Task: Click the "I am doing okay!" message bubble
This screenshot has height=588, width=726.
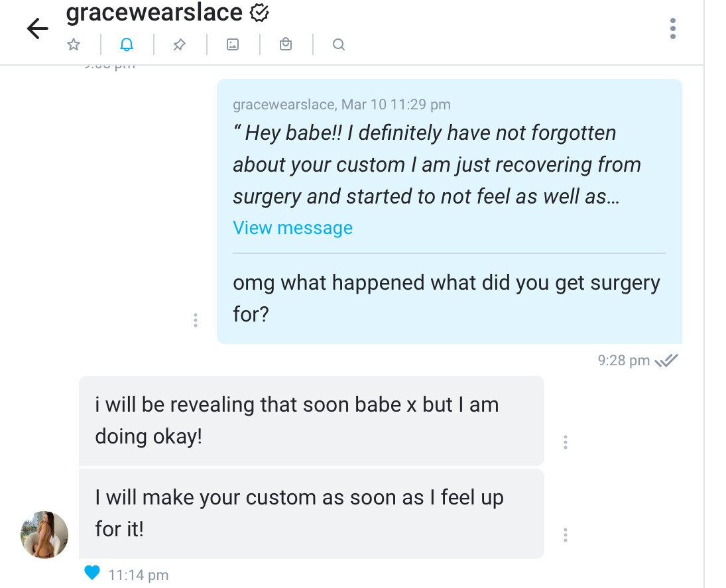Action: coord(311,421)
